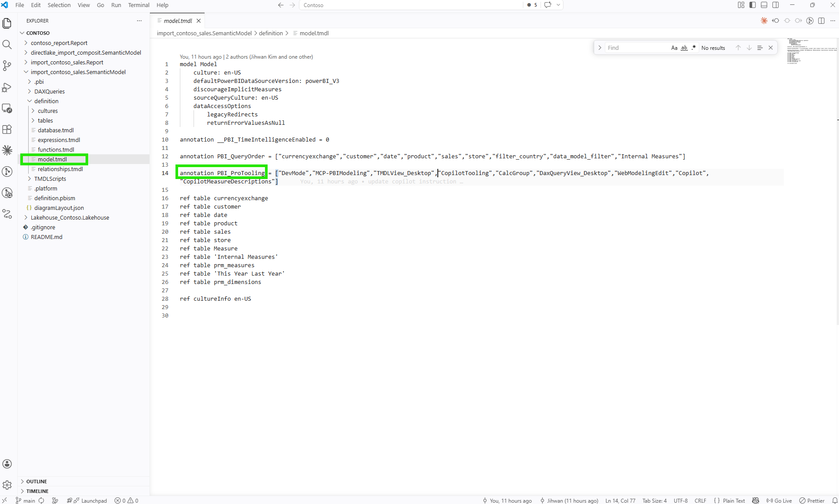The width and height of the screenshot is (839, 504).
Task: Open the Source Control view
Action: coord(7,66)
